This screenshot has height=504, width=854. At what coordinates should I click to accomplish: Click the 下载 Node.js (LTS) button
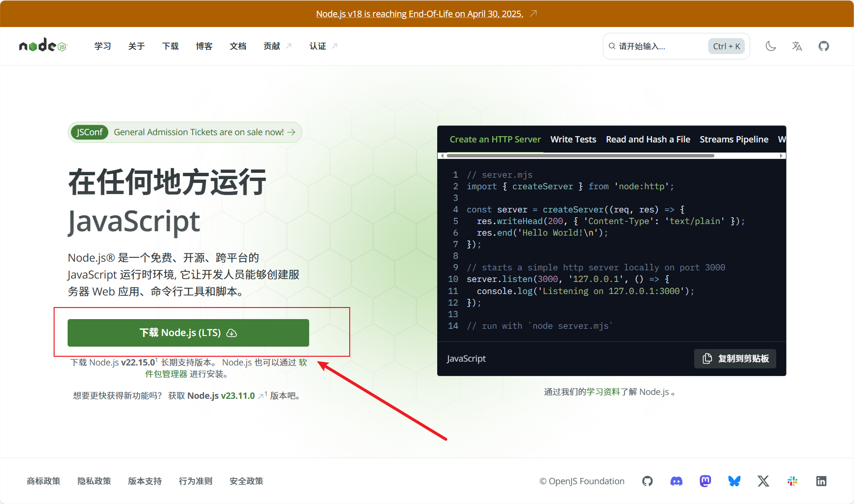tap(188, 333)
